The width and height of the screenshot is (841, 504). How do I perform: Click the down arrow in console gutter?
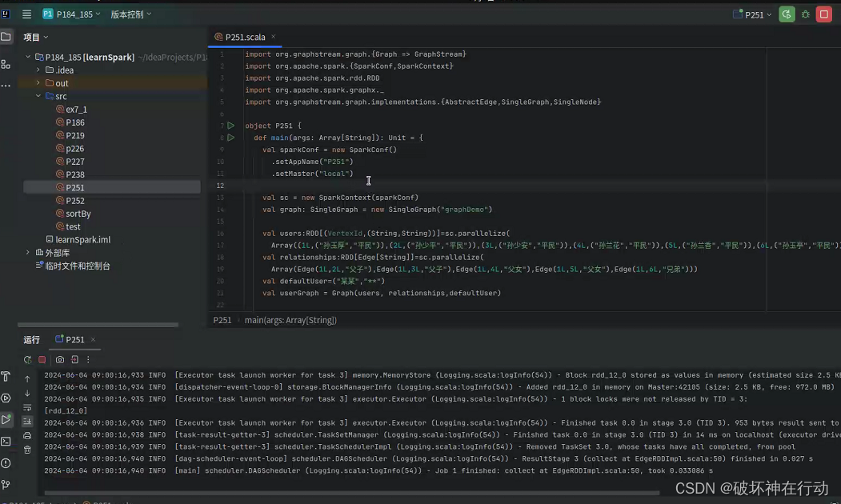coord(27,393)
